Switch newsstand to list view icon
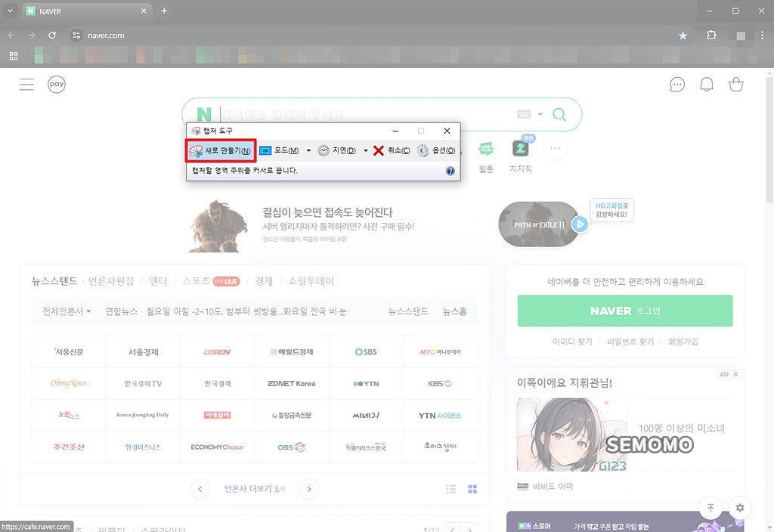The height and width of the screenshot is (532, 774). pyautogui.click(x=450, y=489)
